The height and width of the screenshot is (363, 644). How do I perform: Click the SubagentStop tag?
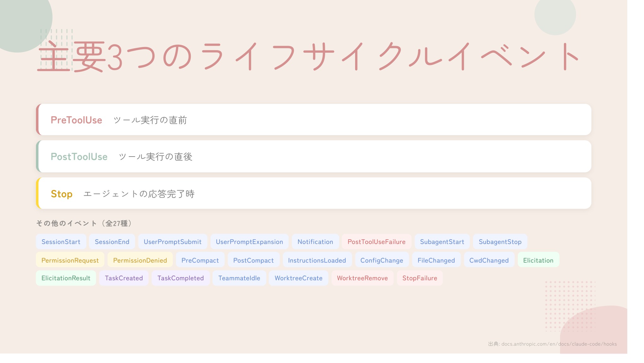(x=500, y=242)
